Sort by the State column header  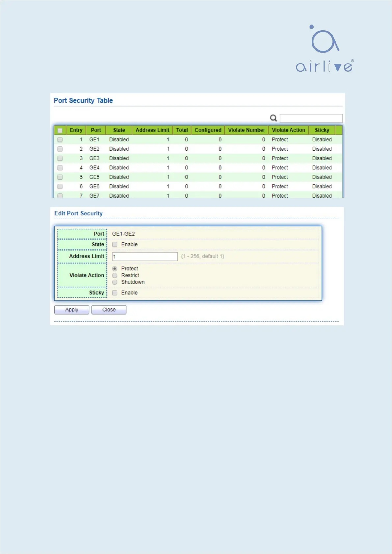pos(119,130)
